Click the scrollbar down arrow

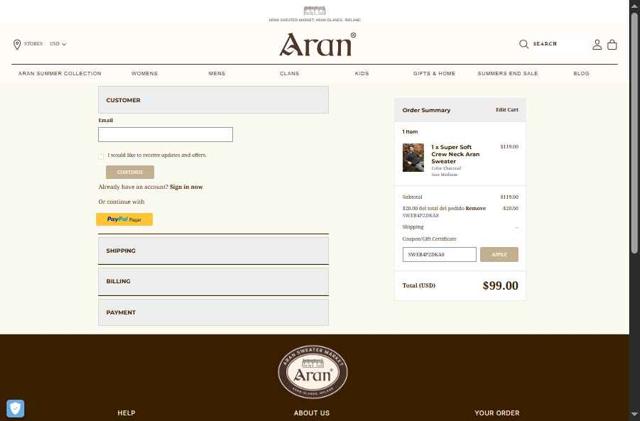pos(634,414)
